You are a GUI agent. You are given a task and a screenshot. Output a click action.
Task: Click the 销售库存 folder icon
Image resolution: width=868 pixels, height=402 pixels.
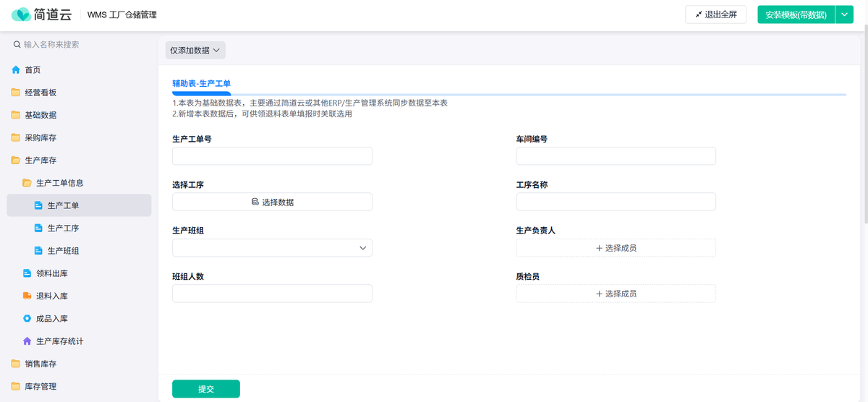coord(16,364)
